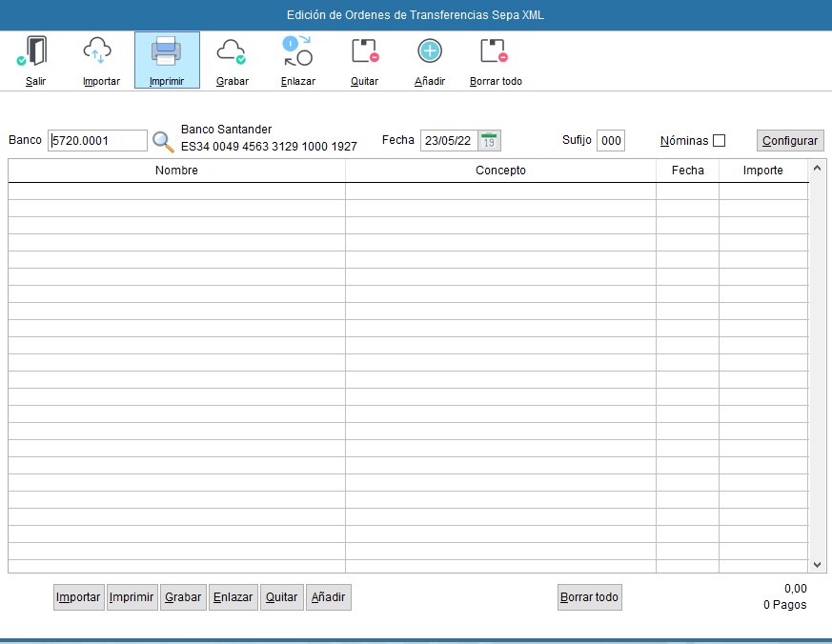Click the Importar cloud icon in toolbar

coord(100,52)
